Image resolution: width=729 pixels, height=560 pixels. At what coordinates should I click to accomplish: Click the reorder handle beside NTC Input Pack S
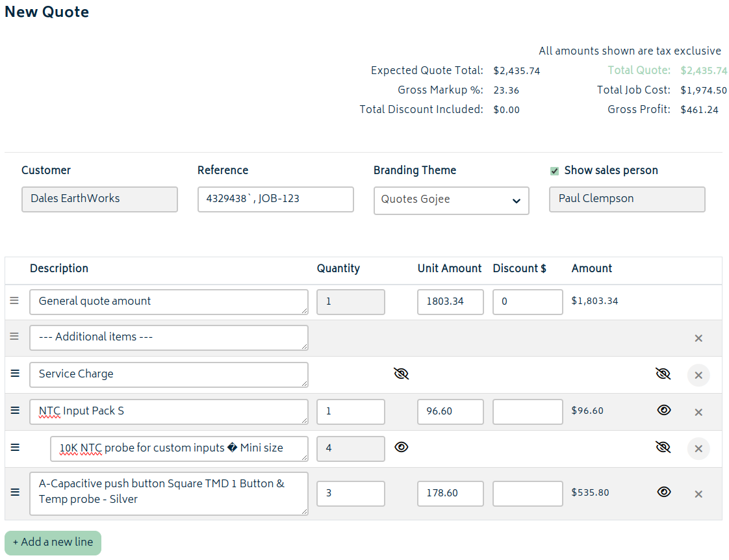coord(14,410)
